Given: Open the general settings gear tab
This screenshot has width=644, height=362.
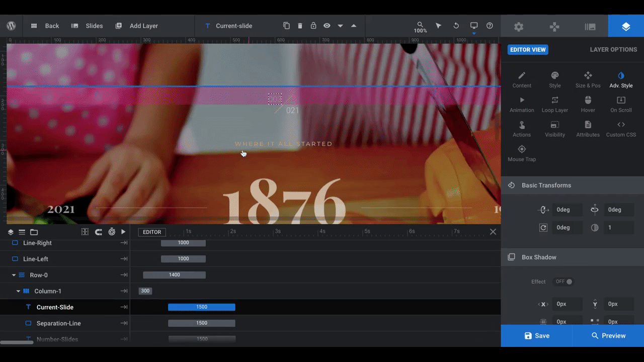Looking at the screenshot, I should pos(519,27).
